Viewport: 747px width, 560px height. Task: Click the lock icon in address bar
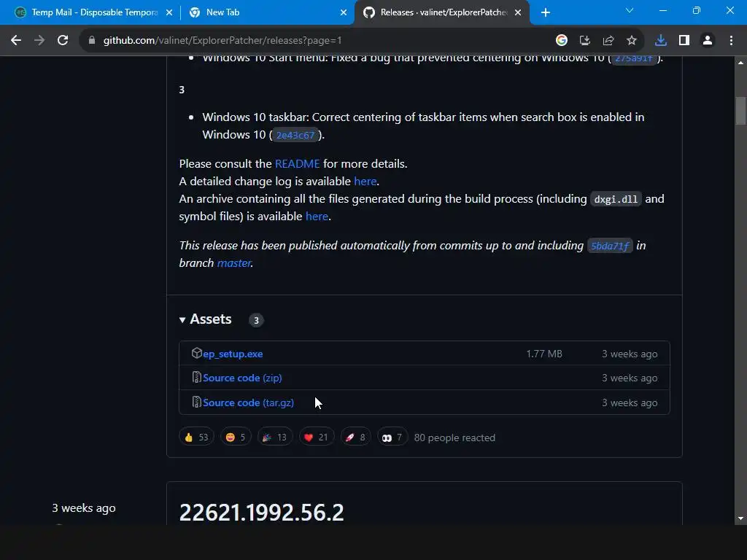point(91,41)
